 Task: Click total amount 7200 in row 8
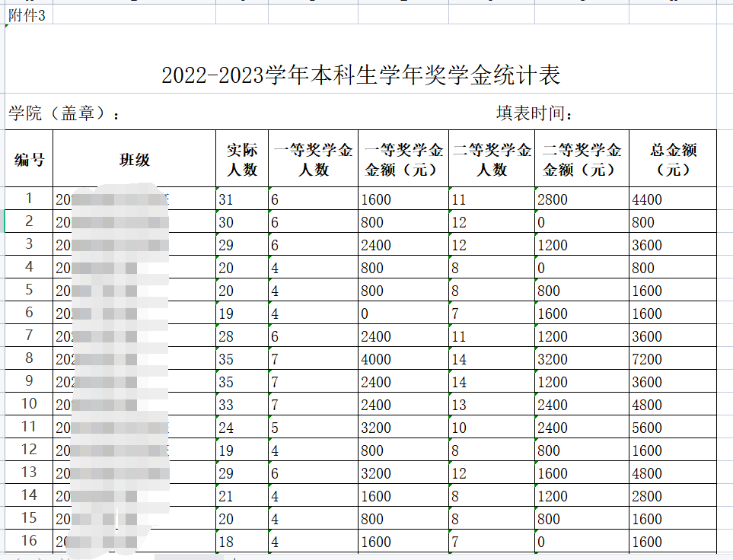673,359
